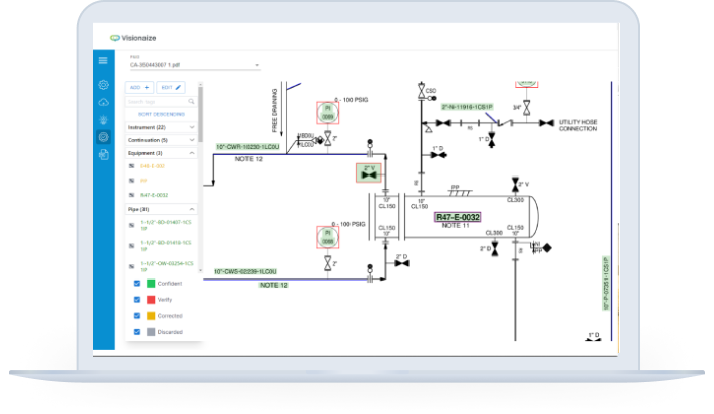Click the cloud upload sidebar icon
Image resolution: width=714 pixels, height=414 pixels.
pos(103,102)
